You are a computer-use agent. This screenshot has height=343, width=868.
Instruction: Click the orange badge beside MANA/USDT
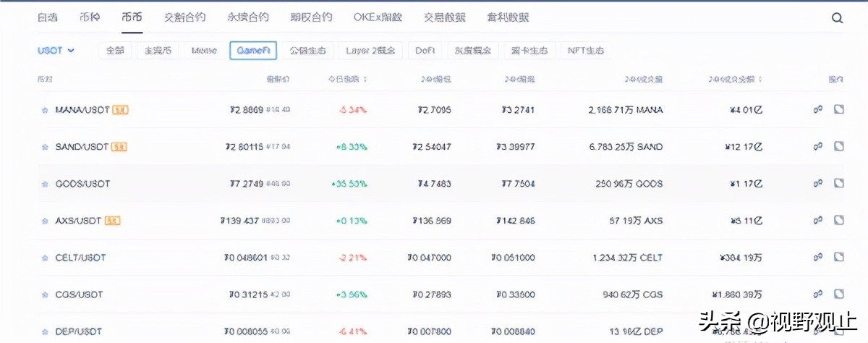[x=121, y=110]
